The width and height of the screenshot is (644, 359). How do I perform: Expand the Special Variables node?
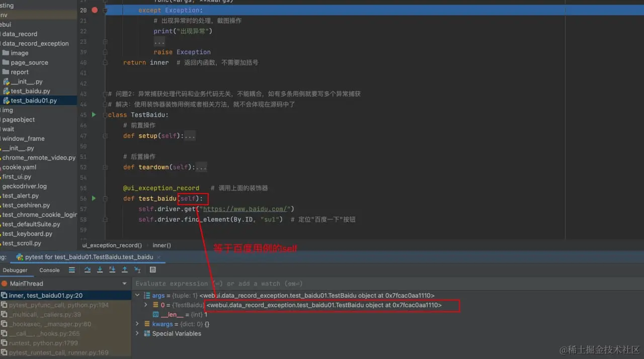(138, 334)
